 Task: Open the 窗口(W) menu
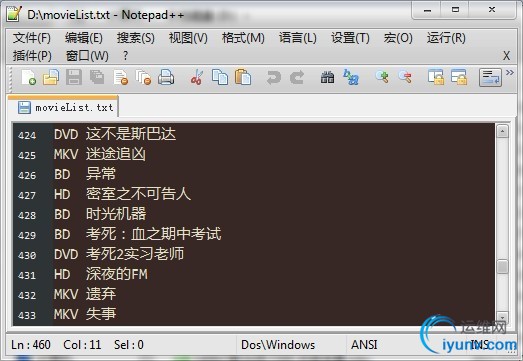click(87, 56)
